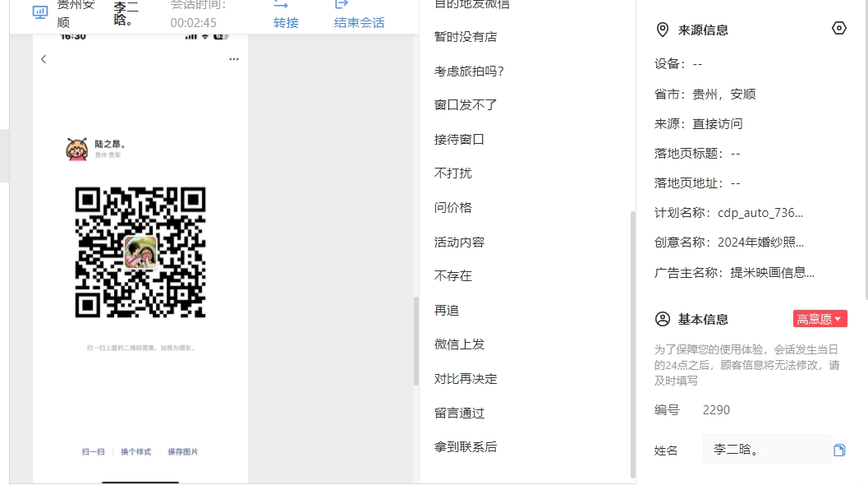Viewport: 868px width, 485px height.
Task: Click the 编号 2290 value
Action: [x=716, y=410]
